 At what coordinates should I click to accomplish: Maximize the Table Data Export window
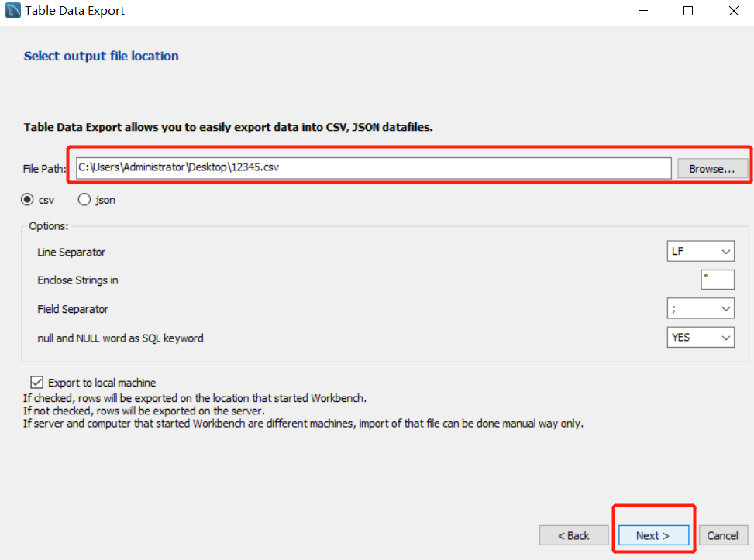pos(688,11)
